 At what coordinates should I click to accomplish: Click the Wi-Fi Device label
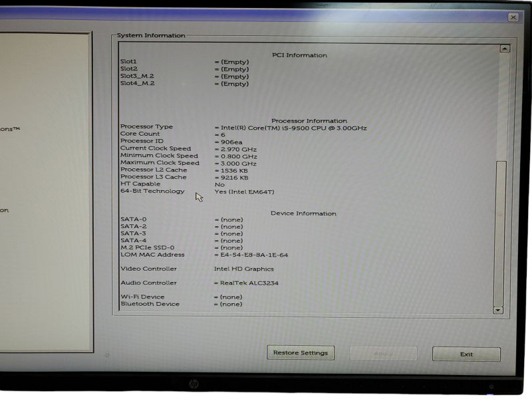tap(142, 297)
